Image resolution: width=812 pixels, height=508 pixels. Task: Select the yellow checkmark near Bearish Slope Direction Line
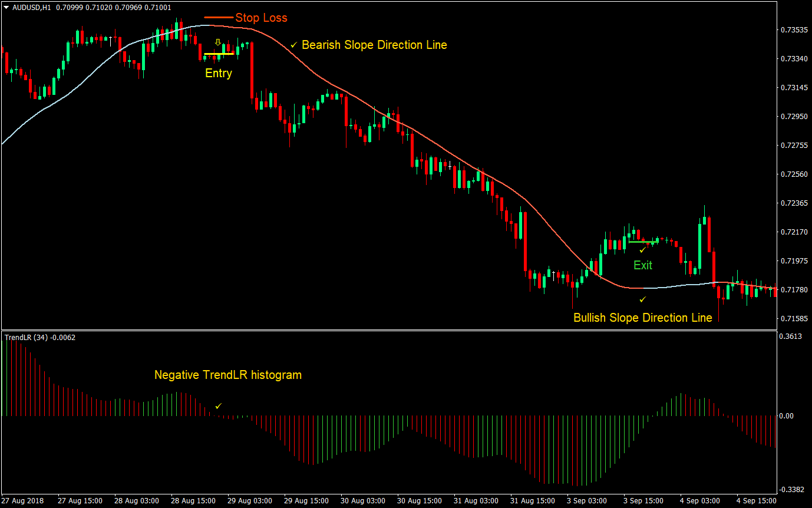tap(293, 45)
